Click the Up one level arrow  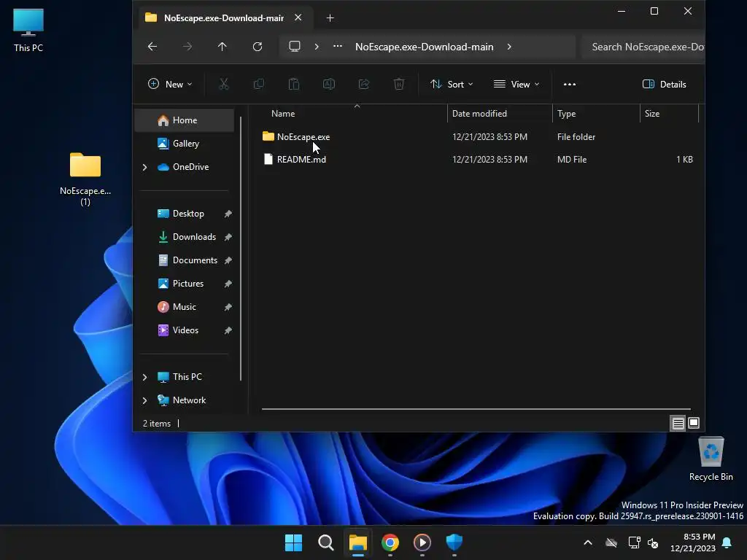(222, 47)
